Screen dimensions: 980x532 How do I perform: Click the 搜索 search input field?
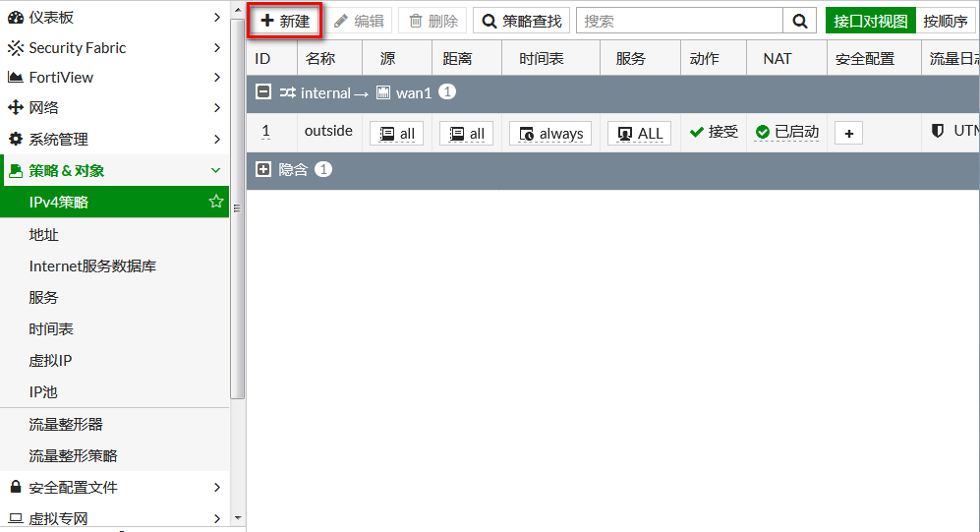(679, 21)
